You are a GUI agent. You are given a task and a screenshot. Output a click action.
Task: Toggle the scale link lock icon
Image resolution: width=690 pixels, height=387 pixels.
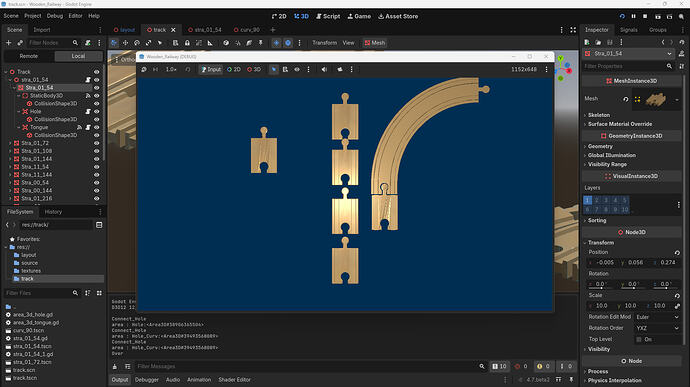tap(677, 306)
